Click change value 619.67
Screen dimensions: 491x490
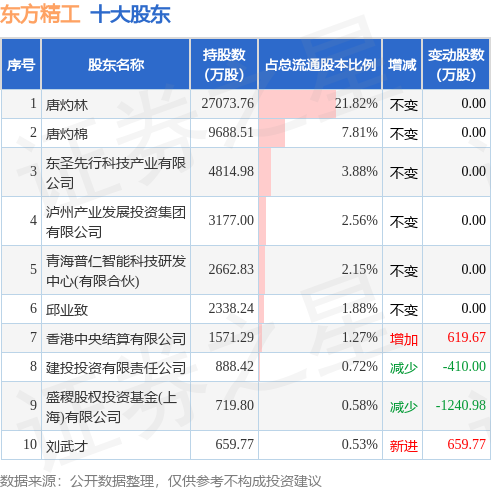pyautogui.click(x=466, y=337)
